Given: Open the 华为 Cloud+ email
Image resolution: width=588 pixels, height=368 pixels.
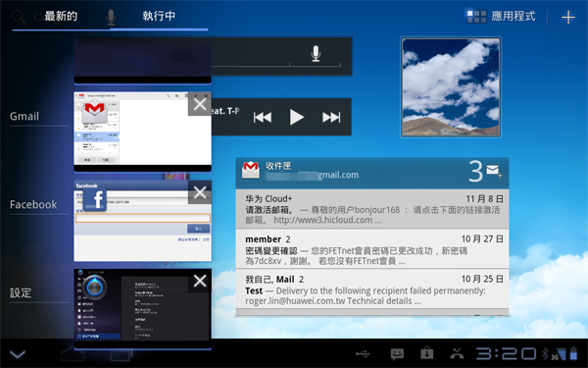Looking at the screenshot, I should click(x=372, y=209).
